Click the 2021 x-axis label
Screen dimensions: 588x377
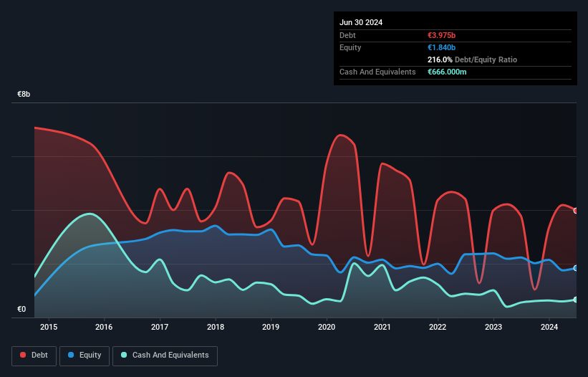coord(382,327)
